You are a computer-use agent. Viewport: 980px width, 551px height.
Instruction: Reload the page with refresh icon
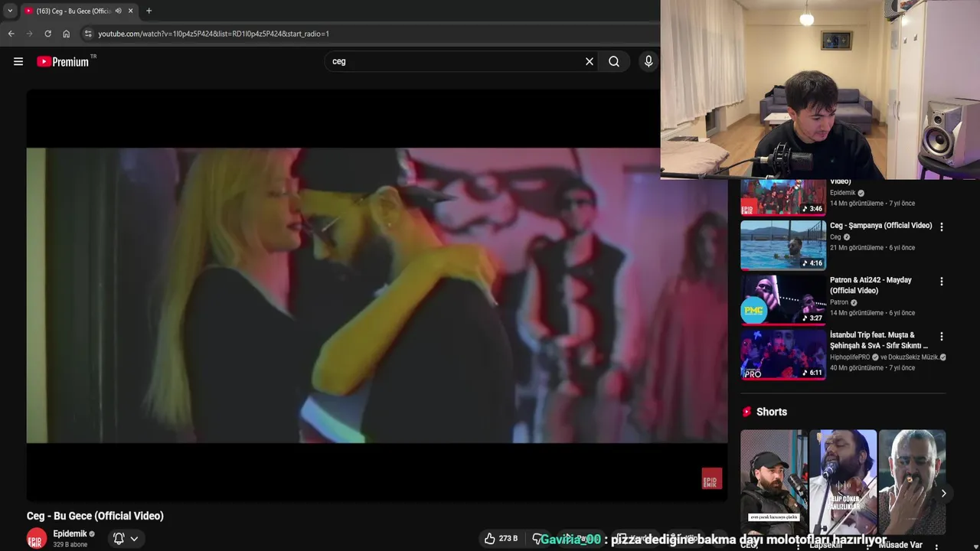coord(47,34)
